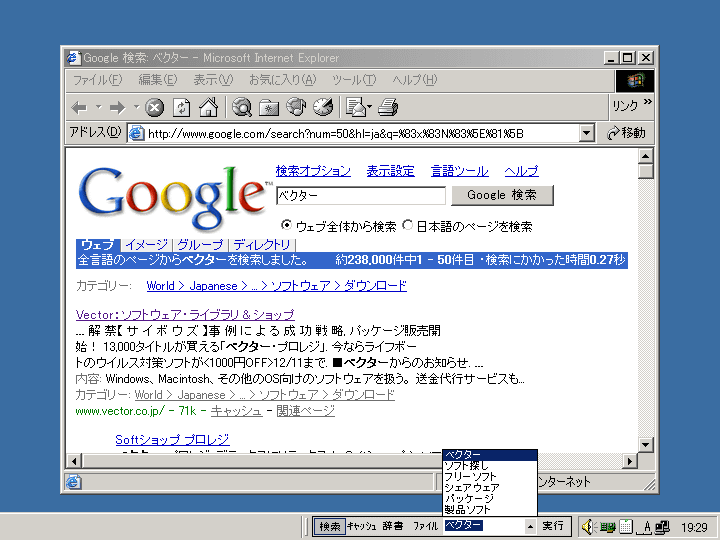Click the Mail icon in toolbar

[355, 107]
